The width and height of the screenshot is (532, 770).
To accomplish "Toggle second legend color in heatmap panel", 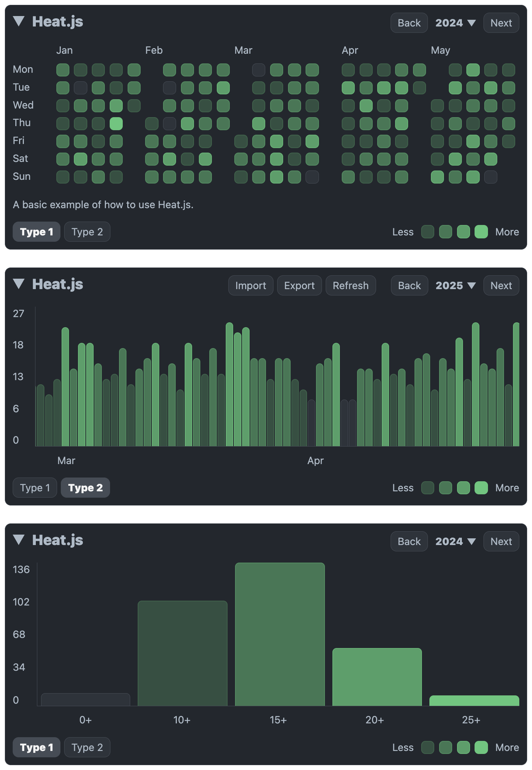I will tap(445, 232).
